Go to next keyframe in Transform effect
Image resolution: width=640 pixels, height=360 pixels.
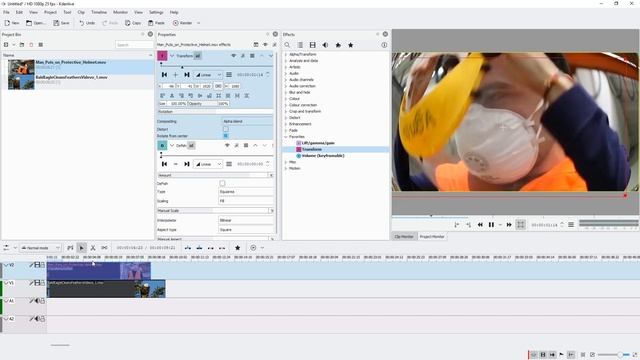187,75
